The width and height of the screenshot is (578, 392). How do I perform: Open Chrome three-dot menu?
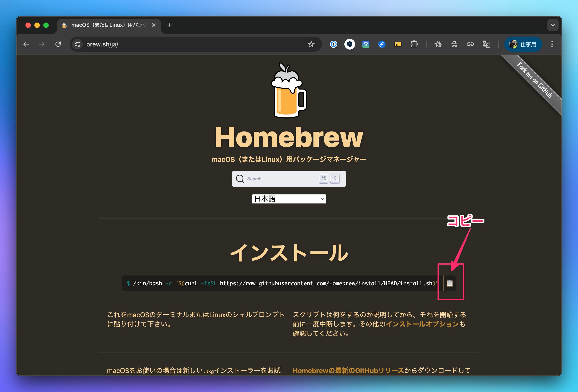[x=552, y=44]
